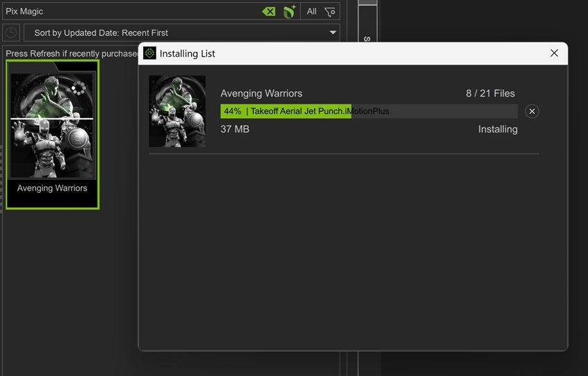Click the Installing status text
The width and height of the screenshot is (588, 376).
497,129
